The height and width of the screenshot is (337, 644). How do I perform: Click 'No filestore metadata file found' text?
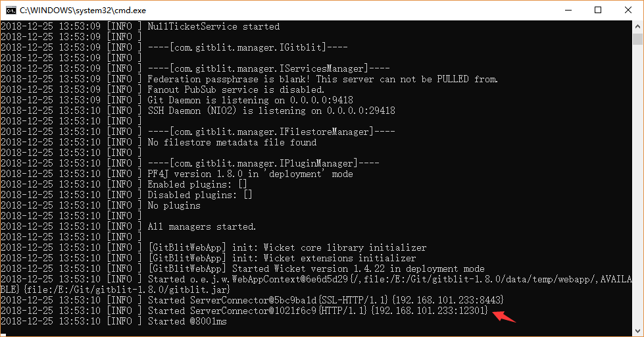(232, 142)
